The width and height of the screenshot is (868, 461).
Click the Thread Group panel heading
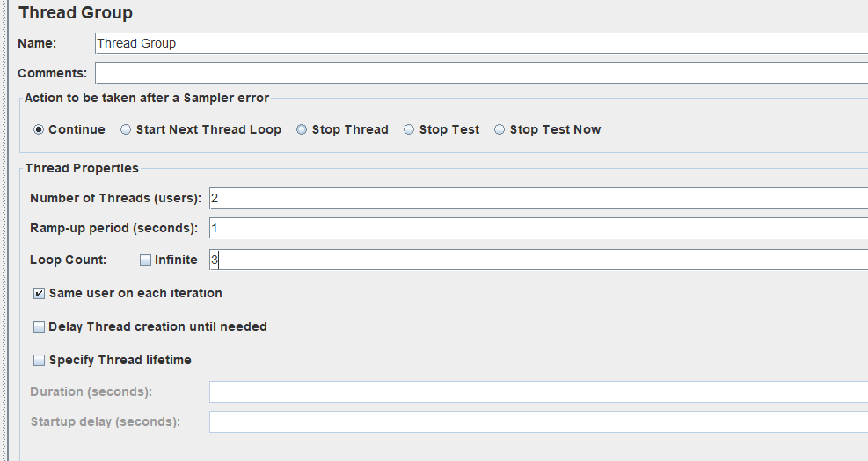point(76,13)
